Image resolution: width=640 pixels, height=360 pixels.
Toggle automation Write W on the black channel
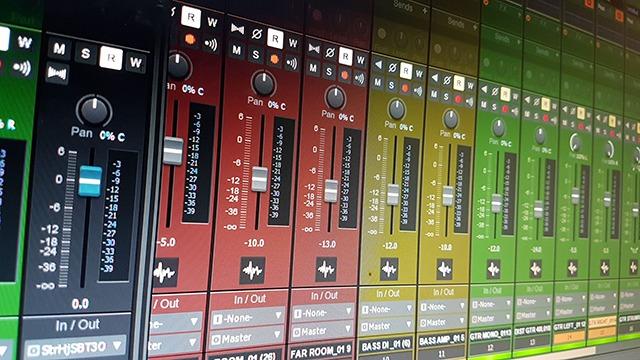point(136,62)
